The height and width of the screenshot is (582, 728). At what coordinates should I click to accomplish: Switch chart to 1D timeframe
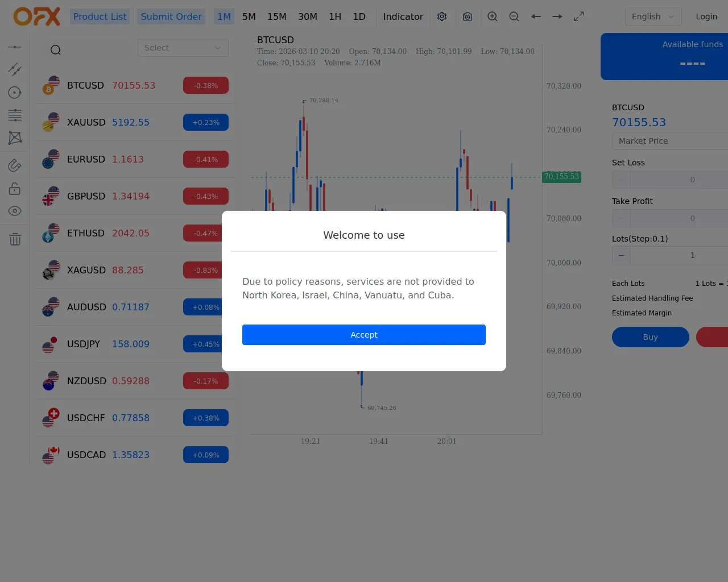click(x=359, y=16)
